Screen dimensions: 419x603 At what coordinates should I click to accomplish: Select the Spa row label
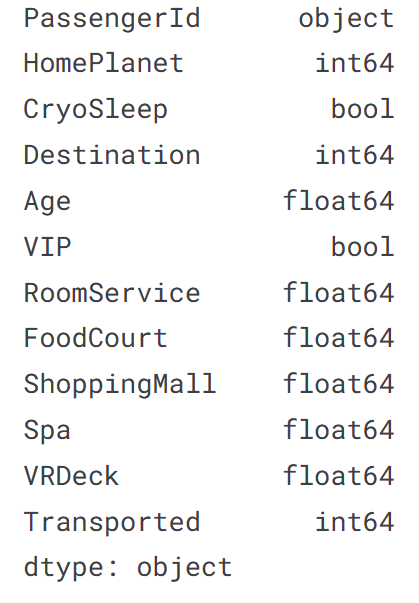pyautogui.click(x=47, y=431)
